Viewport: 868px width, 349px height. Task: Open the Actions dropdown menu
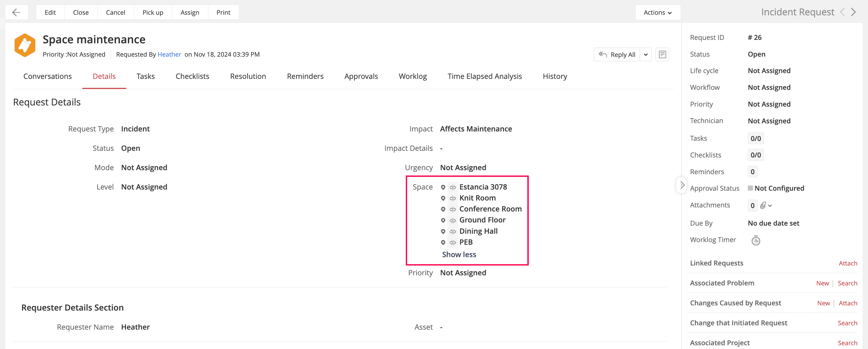click(657, 12)
